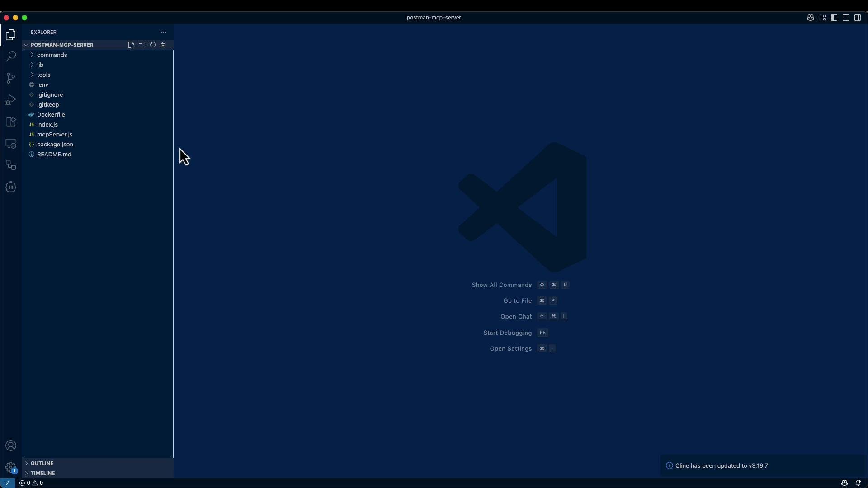Open package.json
The width and height of the screenshot is (868, 488).
pos(98,145)
